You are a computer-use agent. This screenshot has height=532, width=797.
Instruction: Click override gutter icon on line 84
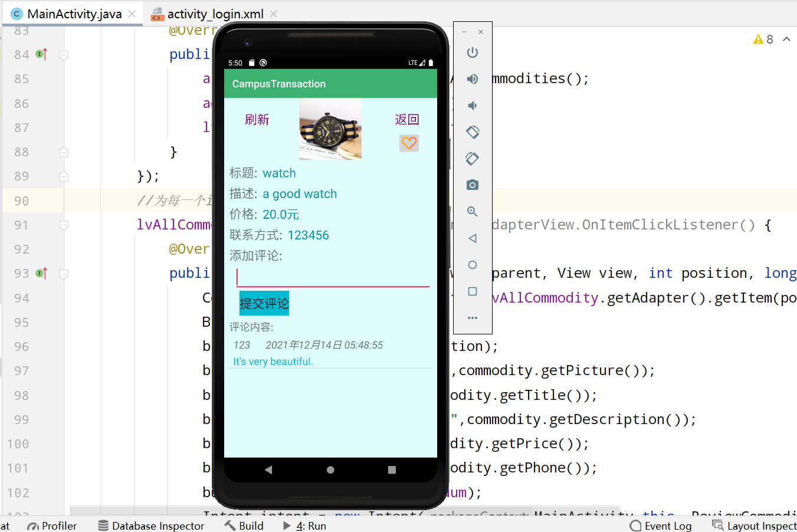(x=41, y=54)
